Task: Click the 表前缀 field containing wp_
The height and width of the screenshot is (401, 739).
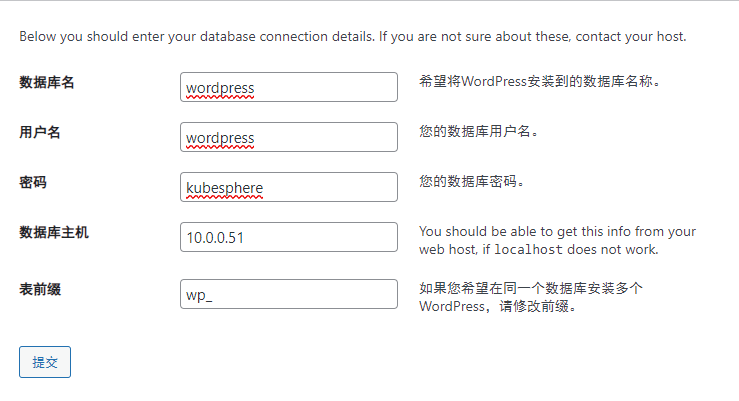Action: tap(288, 294)
